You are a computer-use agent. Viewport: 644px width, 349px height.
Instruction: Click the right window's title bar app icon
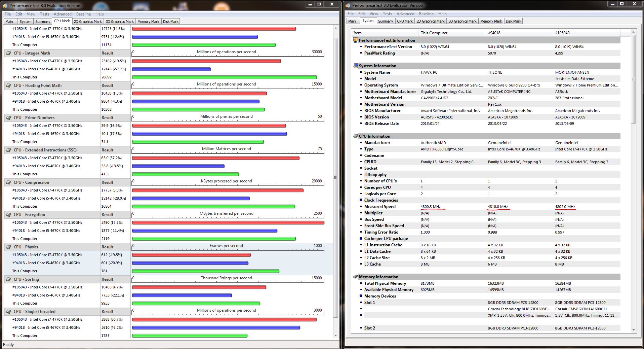click(348, 5)
